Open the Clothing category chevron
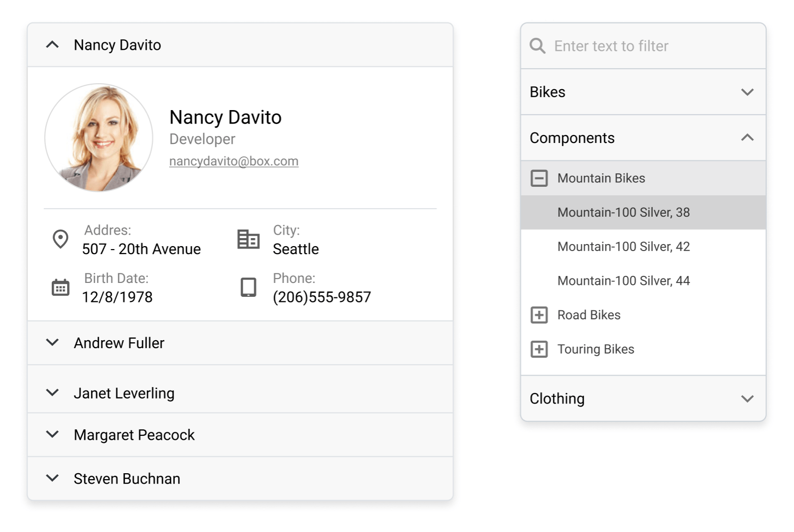Screen dimensions: 794x532 pyautogui.click(x=747, y=399)
